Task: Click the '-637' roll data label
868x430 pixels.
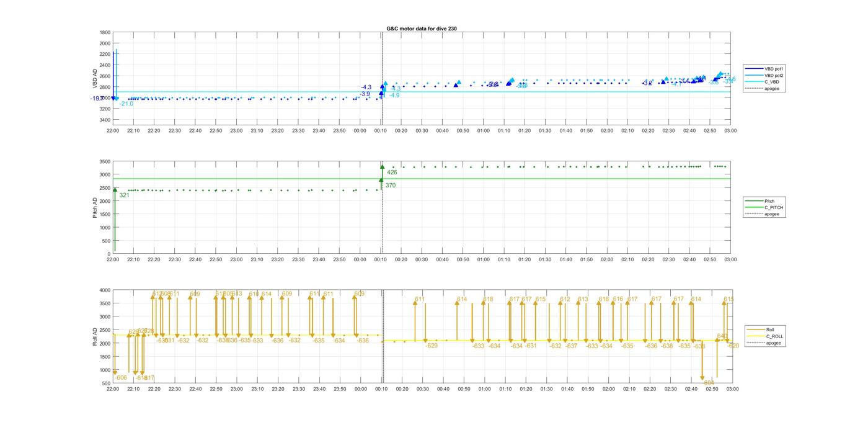Action: tap(571, 346)
